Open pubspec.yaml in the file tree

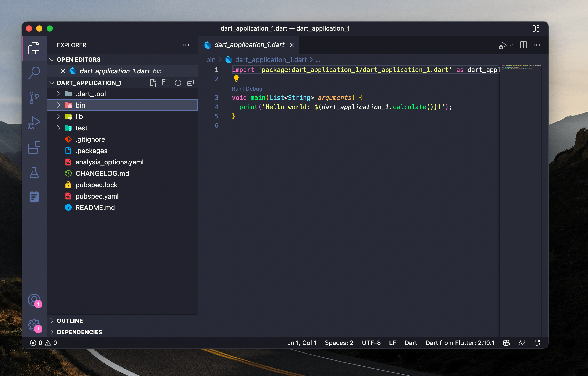click(97, 196)
